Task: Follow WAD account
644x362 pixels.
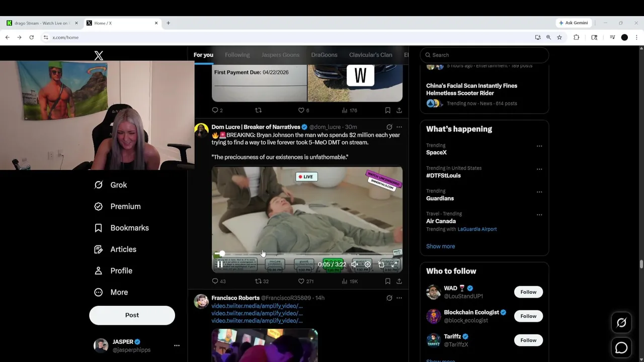Action: click(x=528, y=292)
